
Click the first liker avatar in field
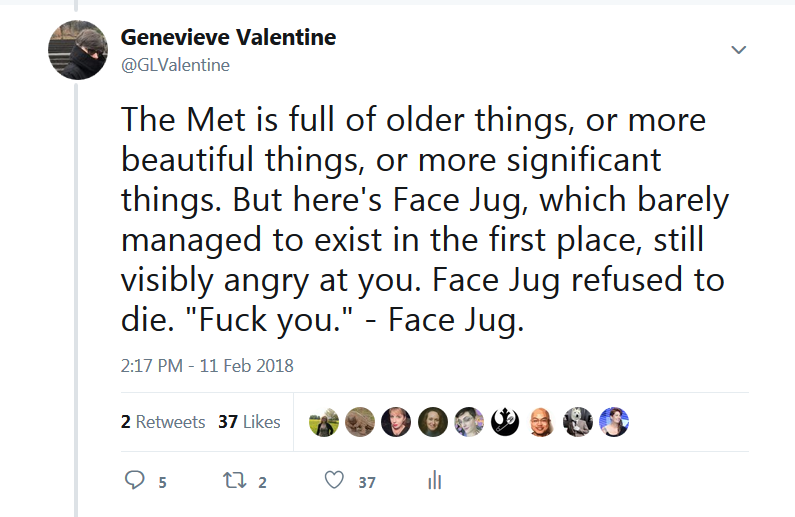click(324, 422)
